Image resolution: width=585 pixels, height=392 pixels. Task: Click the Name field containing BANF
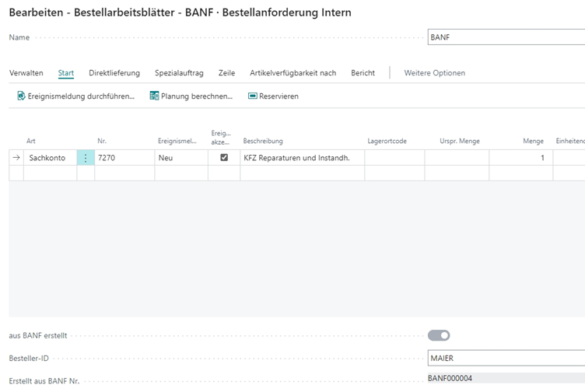click(x=506, y=37)
